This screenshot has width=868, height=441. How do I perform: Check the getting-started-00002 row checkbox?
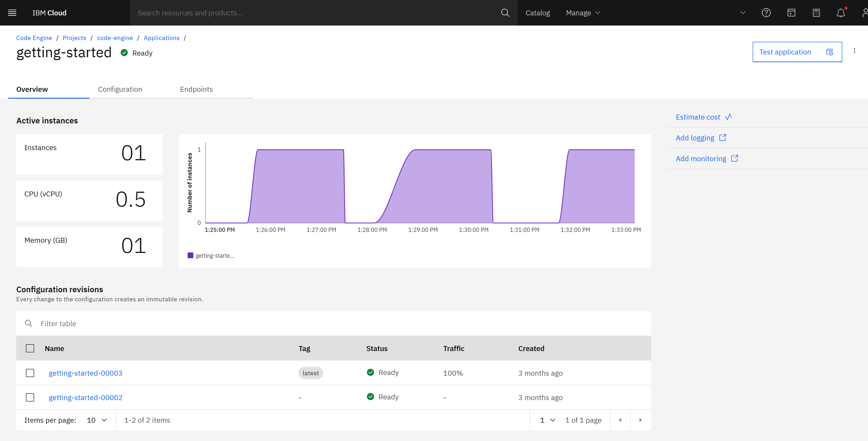tap(30, 398)
